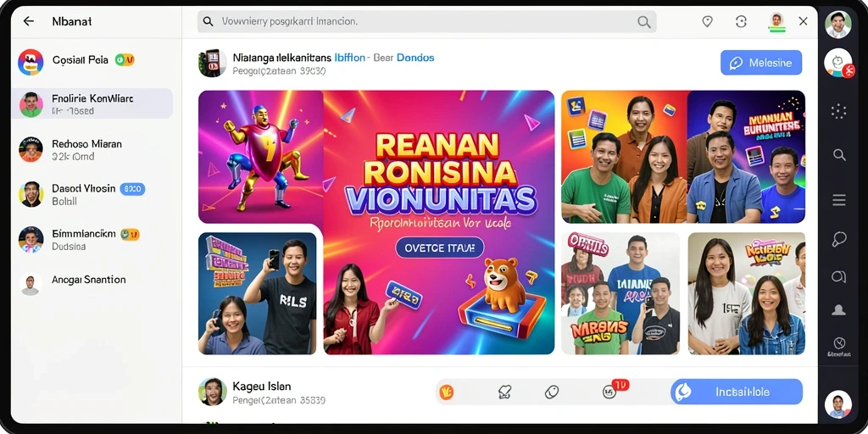Click the back arrow next to Mbanat
Image resolution: width=868 pixels, height=434 pixels.
pyautogui.click(x=28, y=21)
